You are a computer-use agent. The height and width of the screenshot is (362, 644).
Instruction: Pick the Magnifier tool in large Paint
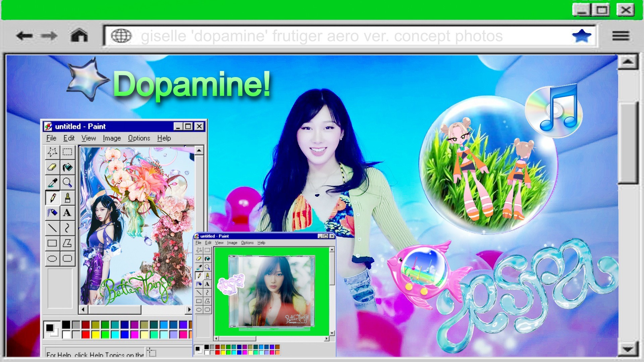coord(67,182)
